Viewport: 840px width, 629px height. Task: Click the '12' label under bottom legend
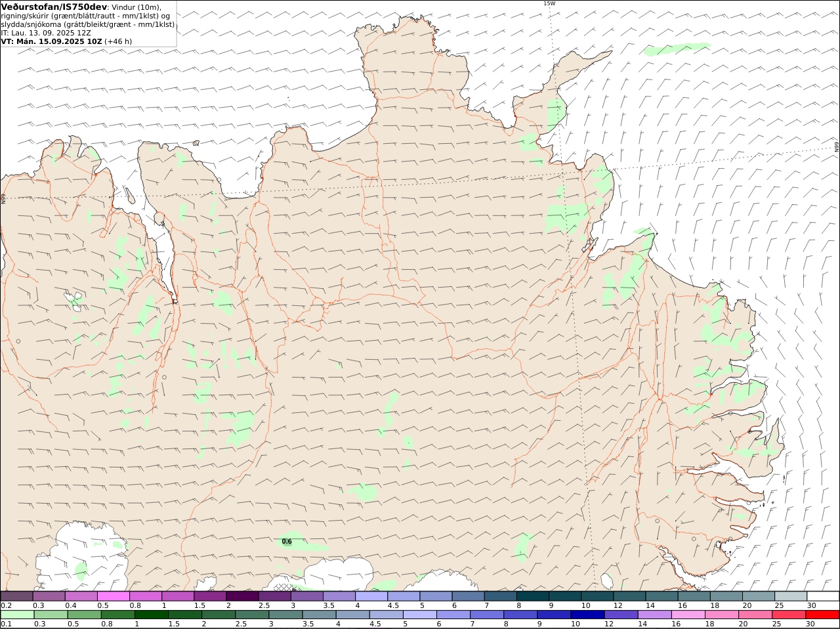click(609, 624)
